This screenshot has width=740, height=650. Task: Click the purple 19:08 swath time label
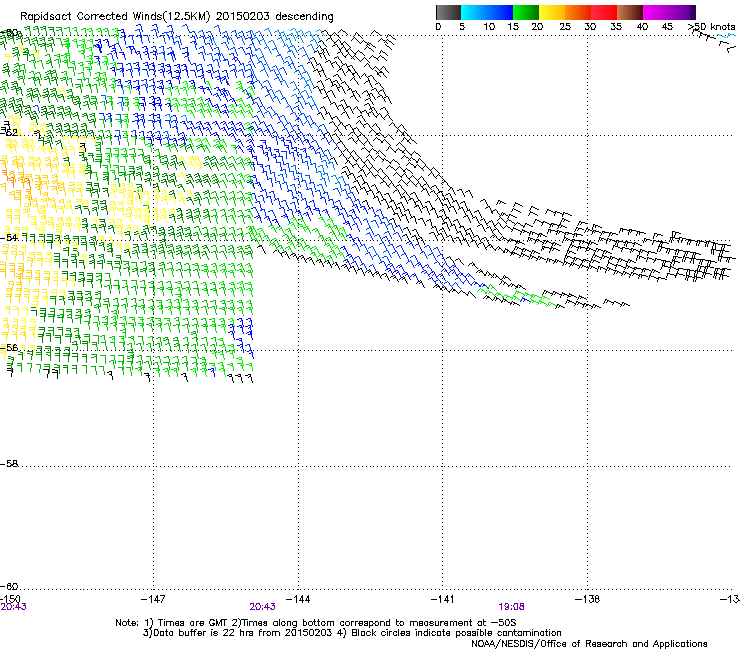(x=511, y=607)
